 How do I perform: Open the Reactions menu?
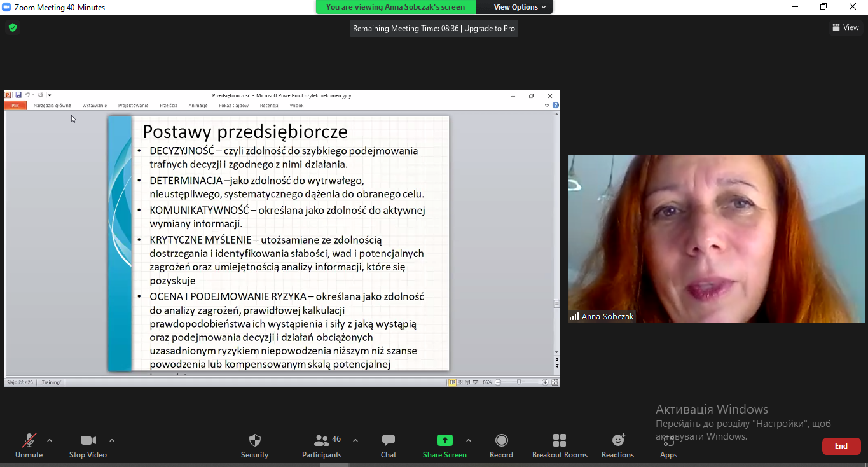pyautogui.click(x=617, y=445)
